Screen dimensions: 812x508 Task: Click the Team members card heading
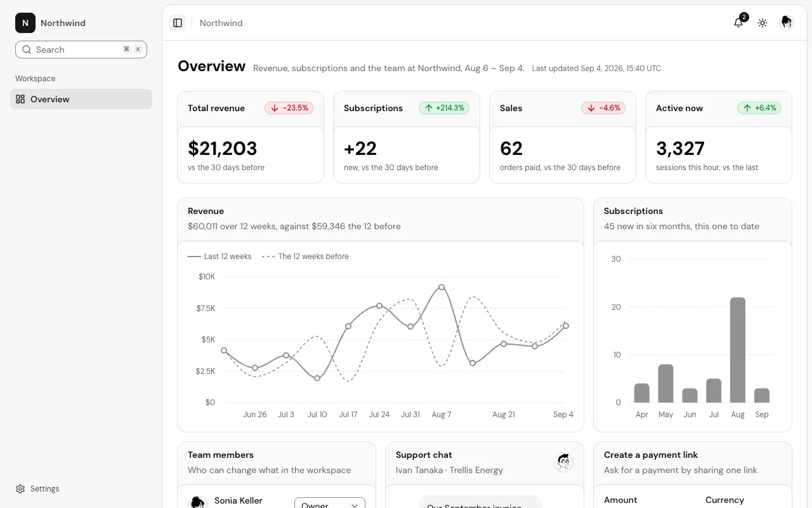(221, 455)
